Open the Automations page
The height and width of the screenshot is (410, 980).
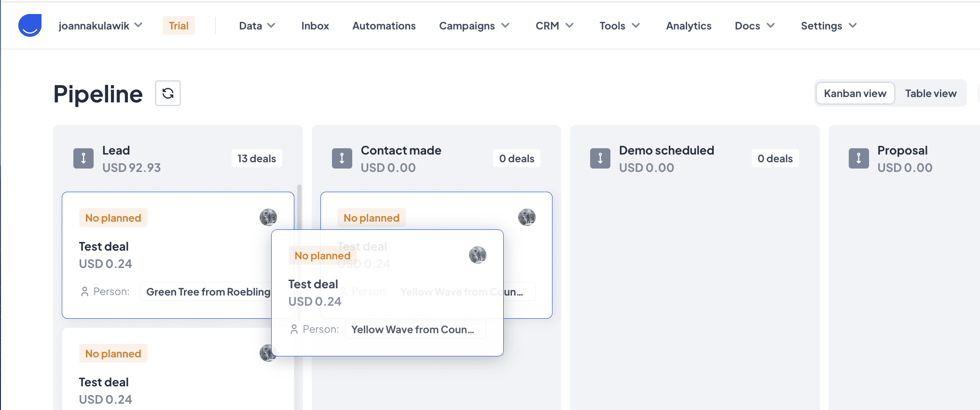click(384, 26)
